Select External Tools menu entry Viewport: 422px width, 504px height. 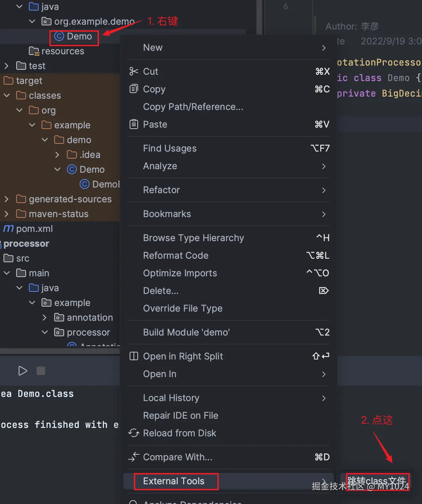tap(174, 481)
